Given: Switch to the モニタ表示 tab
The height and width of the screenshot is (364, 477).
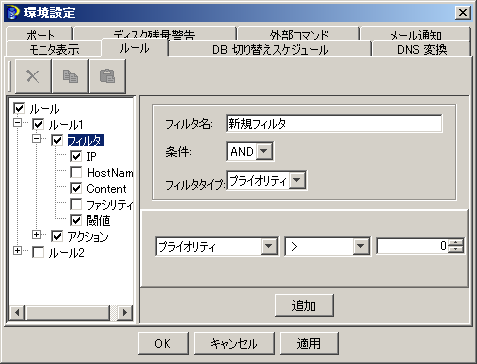Looking at the screenshot, I should [54, 49].
